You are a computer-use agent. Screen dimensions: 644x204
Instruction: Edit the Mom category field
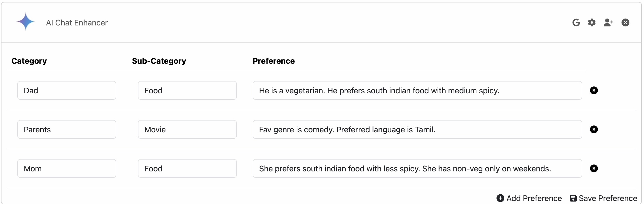coord(67,168)
